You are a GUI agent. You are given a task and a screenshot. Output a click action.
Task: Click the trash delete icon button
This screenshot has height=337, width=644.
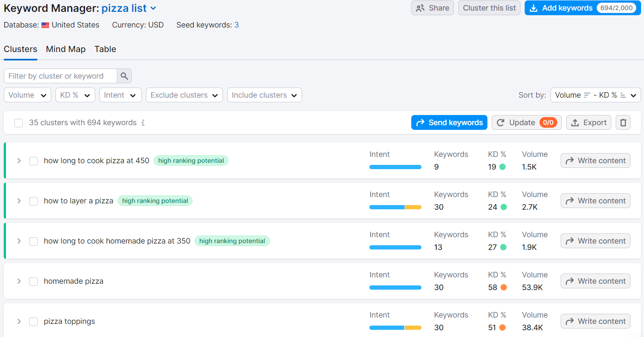623,123
